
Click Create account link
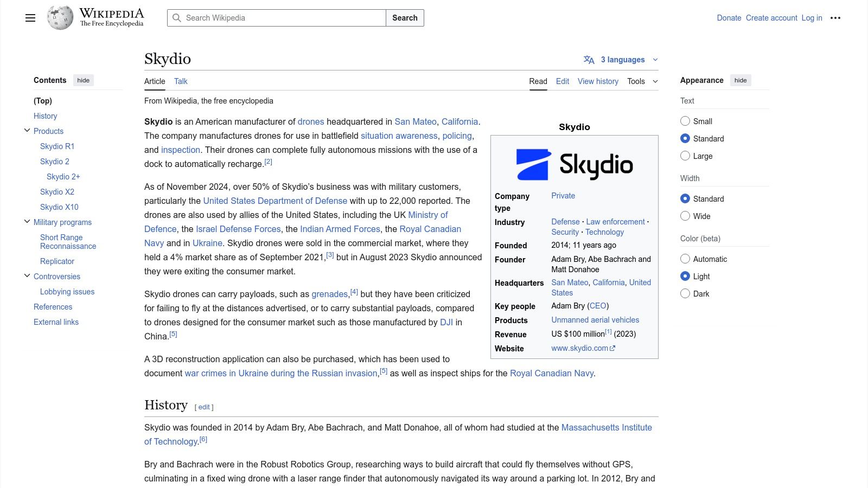pyautogui.click(x=771, y=18)
